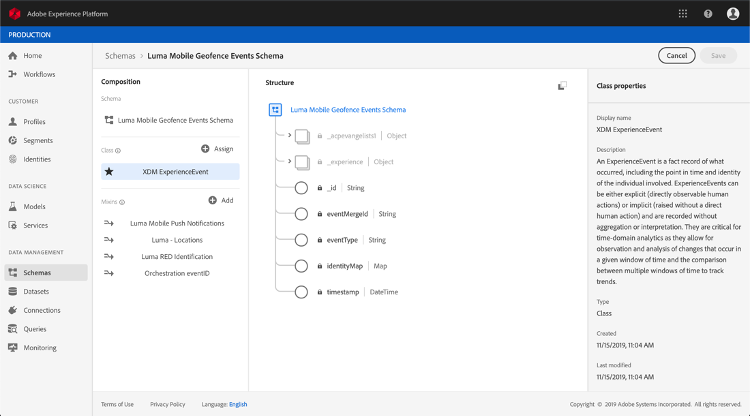This screenshot has height=416, width=750.
Task: Select the identityMap field circle node
Action: point(301,266)
